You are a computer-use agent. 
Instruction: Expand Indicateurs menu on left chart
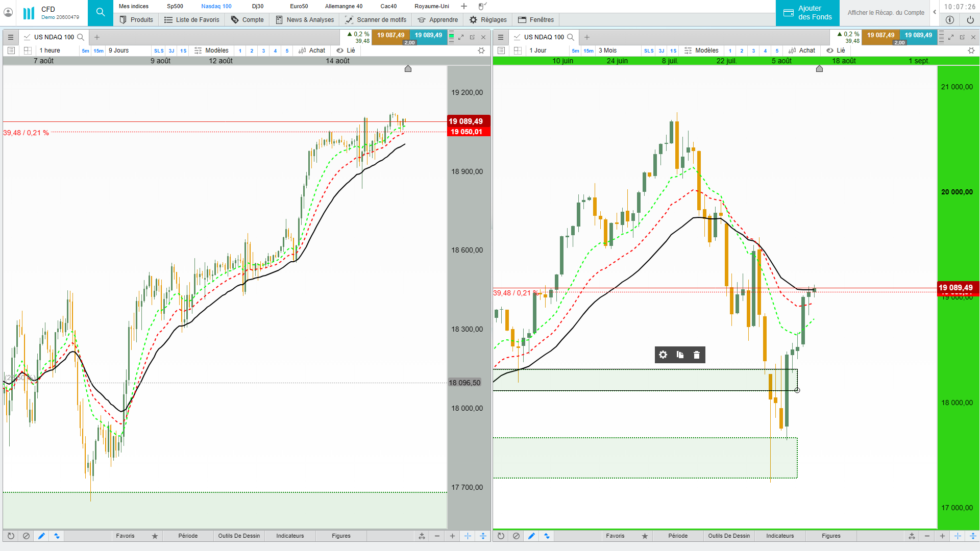[x=290, y=536]
